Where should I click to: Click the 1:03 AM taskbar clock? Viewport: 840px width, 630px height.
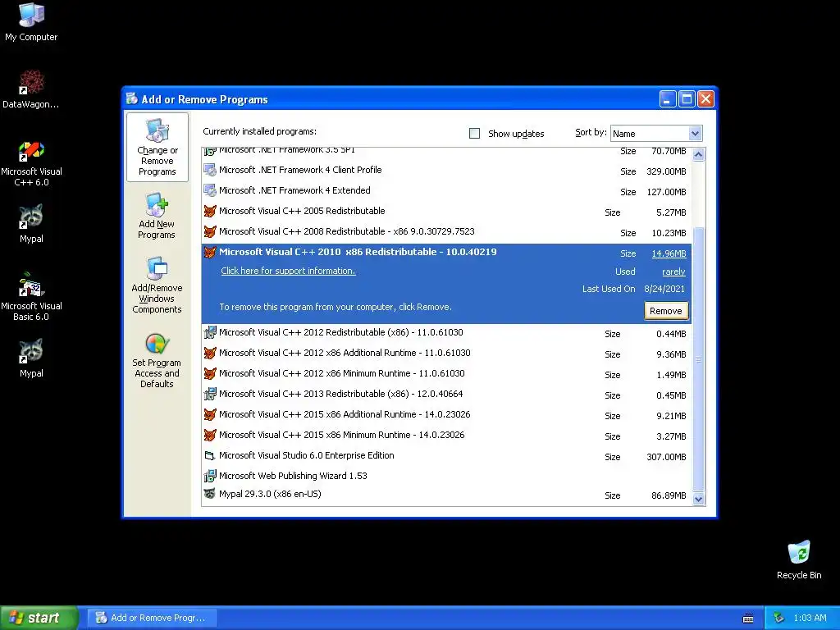810,618
